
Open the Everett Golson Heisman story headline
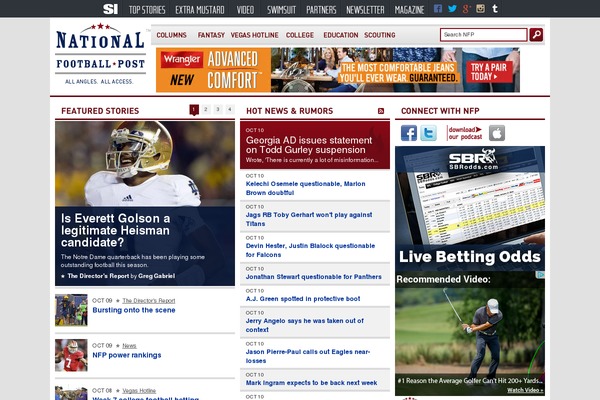(115, 230)
